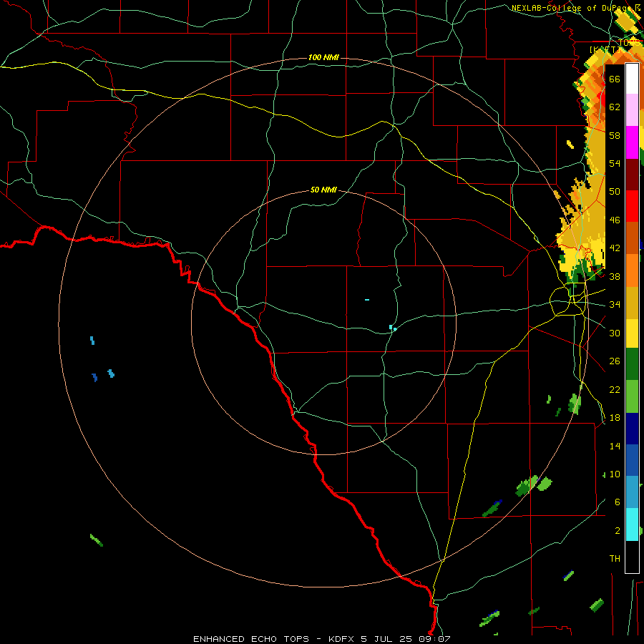This screenshot has height=644, width=644.
Task: Select the bright red legend swatch
Action: point(632,206)
